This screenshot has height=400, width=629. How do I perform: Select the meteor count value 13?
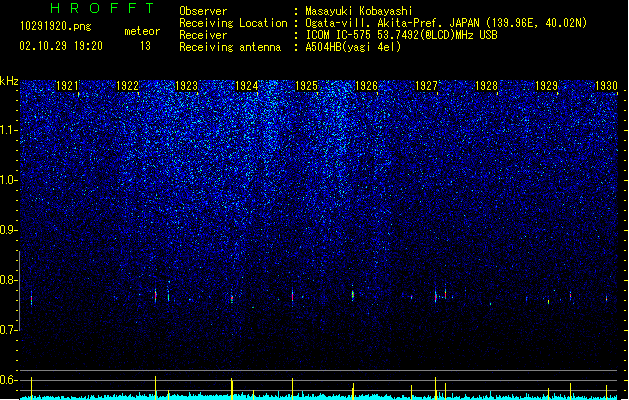145,46
